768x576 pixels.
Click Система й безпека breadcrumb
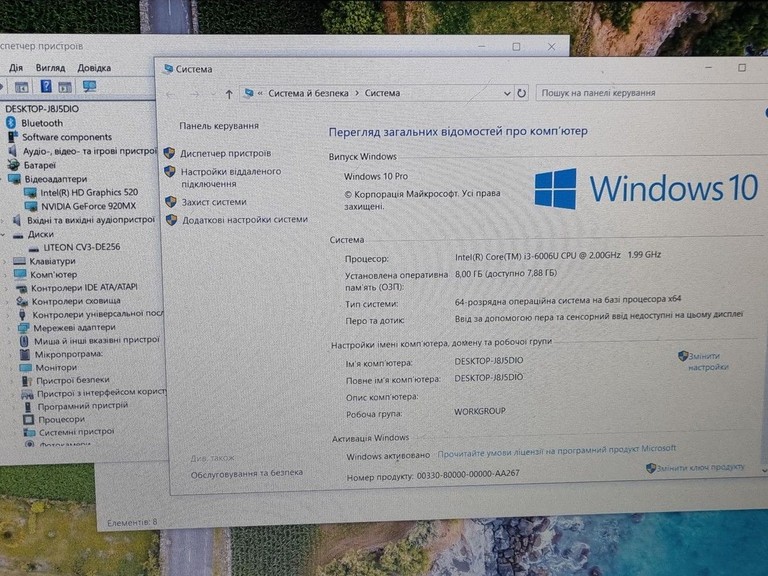coord(308,93)
